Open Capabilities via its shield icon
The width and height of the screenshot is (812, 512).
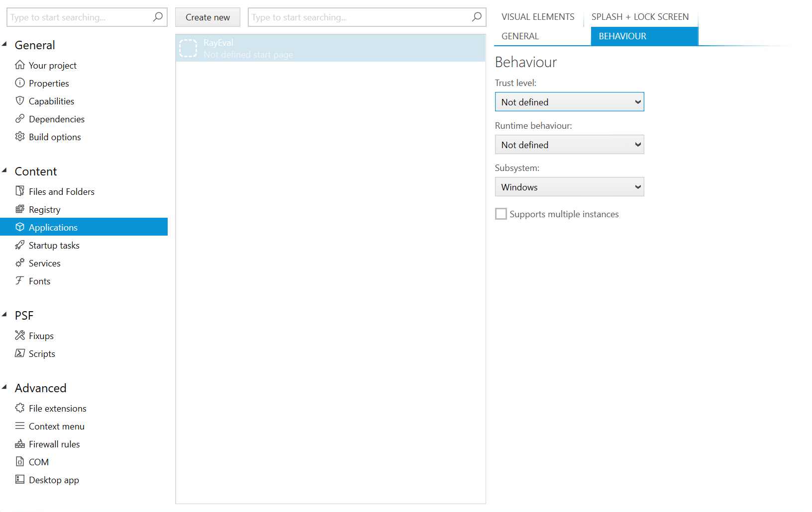click(x=20, y=101)
